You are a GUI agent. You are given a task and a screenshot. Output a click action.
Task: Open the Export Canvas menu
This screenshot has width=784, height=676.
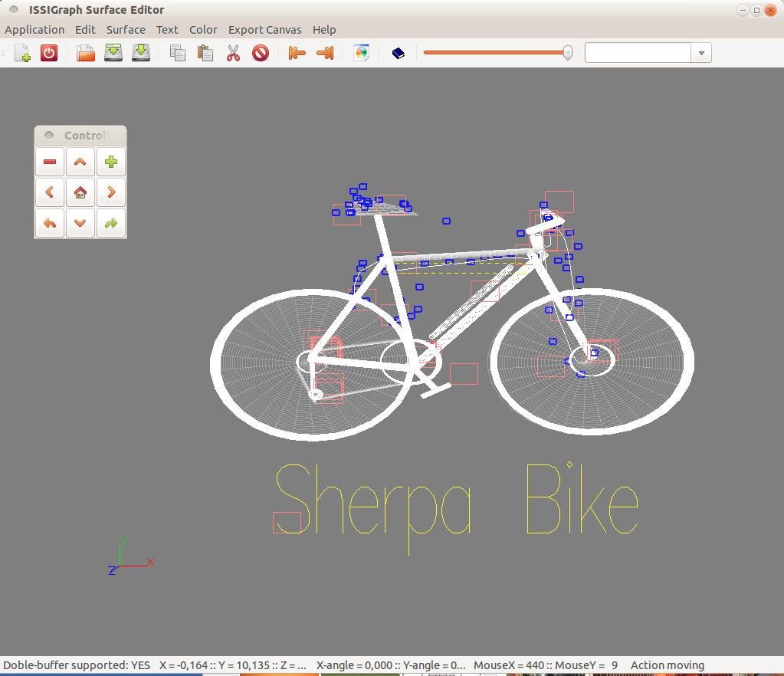(264, 30)
